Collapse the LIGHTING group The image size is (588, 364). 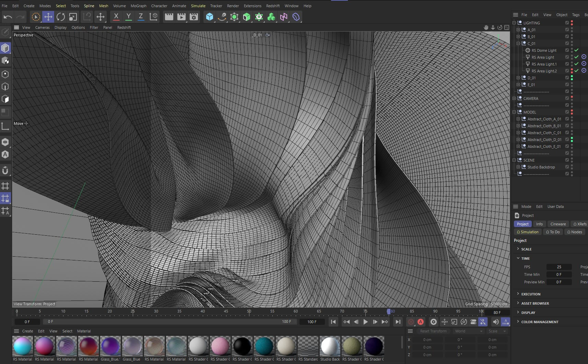(x=514, y=23)
